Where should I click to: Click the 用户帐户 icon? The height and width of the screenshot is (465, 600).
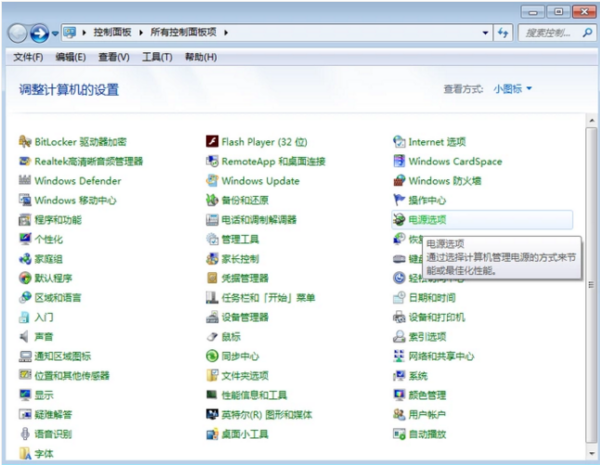click(399, 414)
